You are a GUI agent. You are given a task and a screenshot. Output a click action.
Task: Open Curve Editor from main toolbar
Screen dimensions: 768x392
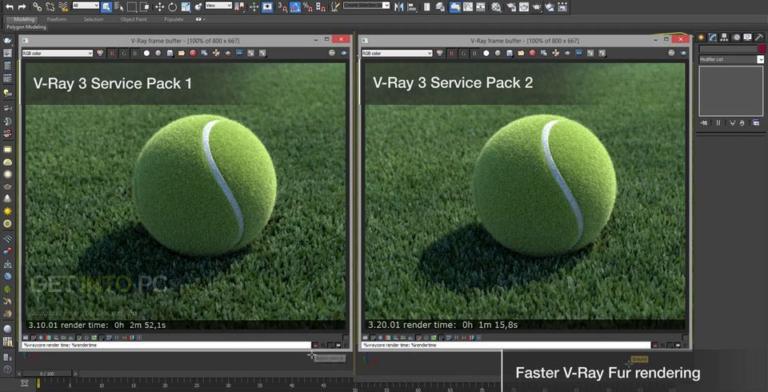point(468,7)
